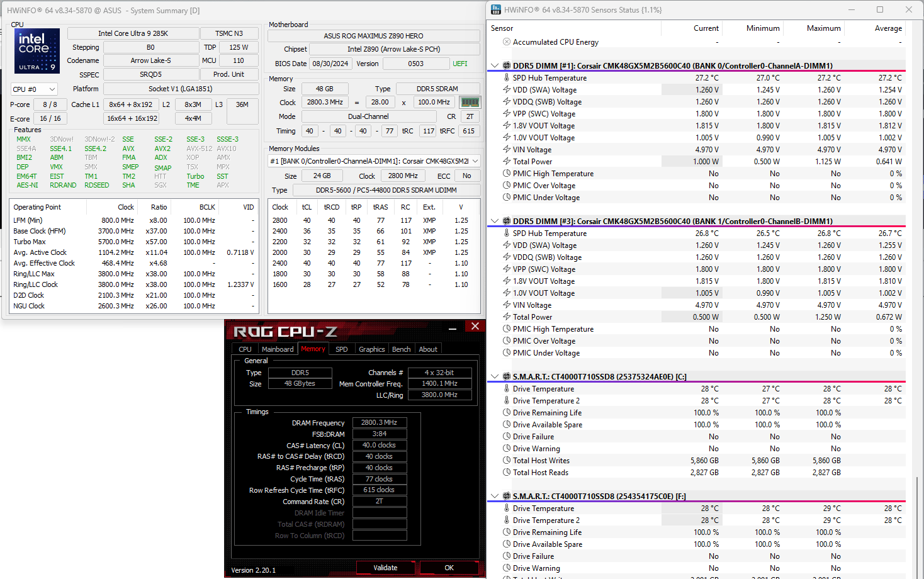Viewport: 924px width, 579px height.
Task: Open the memory module selection dropdown
Action: 374,161
